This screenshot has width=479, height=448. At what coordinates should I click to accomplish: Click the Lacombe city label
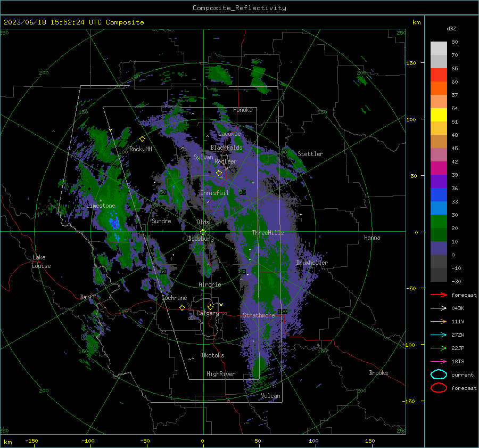[229, 134]
